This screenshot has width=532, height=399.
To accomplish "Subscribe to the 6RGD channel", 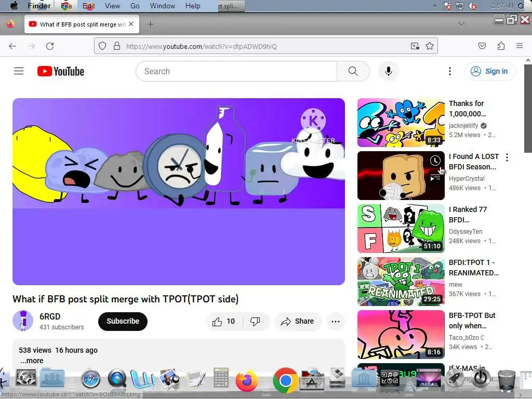I will point(123,321).
